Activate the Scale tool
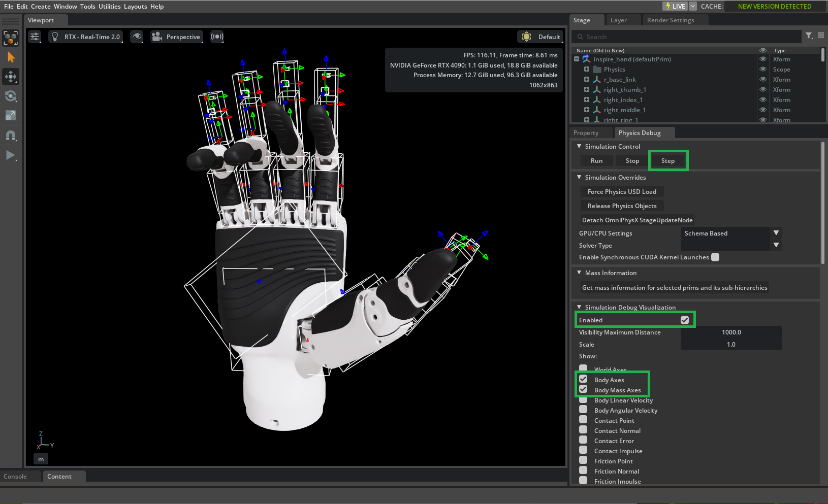 pyautogui.click(x=11, y=115)
